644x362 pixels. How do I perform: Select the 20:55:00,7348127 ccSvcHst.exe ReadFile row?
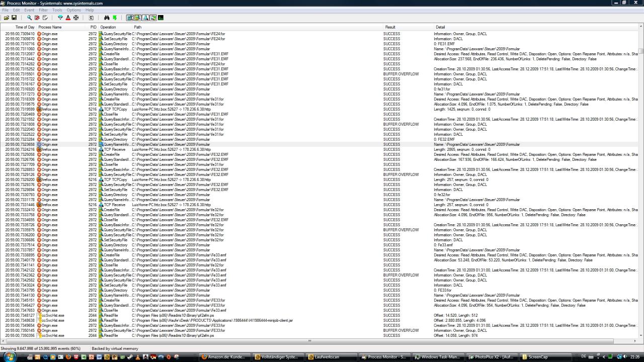(319, 315)
